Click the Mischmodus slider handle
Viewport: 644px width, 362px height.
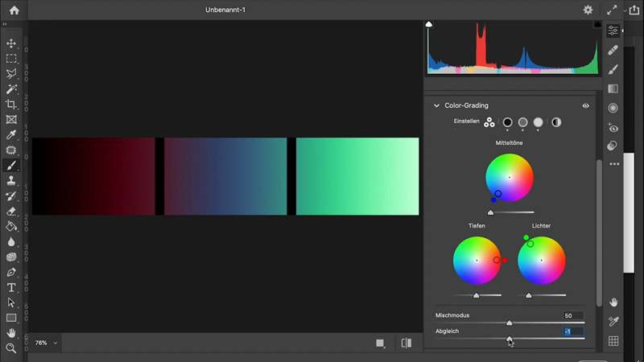[510, 323]
